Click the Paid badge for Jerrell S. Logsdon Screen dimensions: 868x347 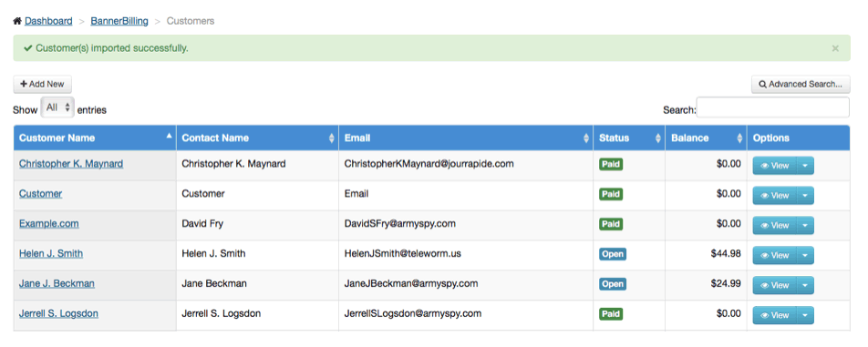tap(611, 314)
